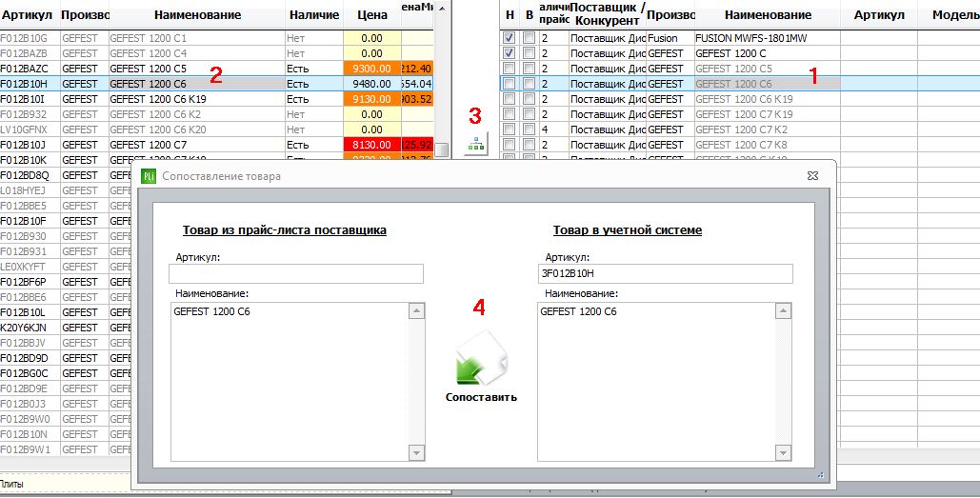Viewport: 980px width, 498px height.
Task: Click the Модель column header in right table
Action: 950,15
